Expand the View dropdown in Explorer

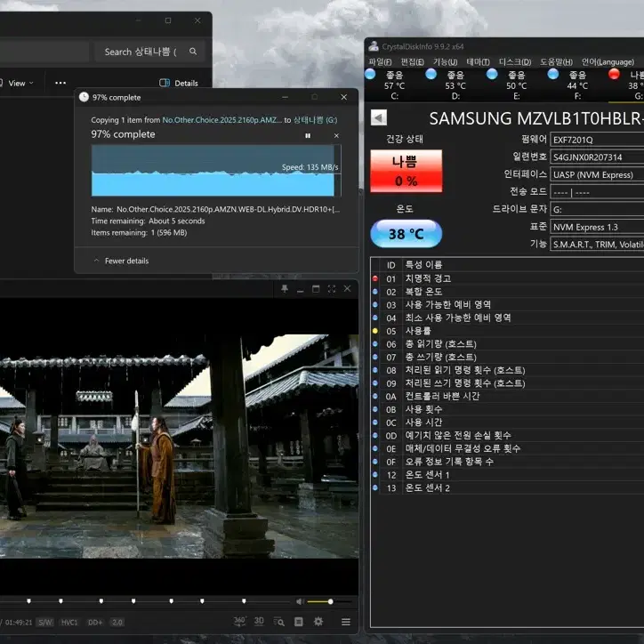tap(17, 83)
